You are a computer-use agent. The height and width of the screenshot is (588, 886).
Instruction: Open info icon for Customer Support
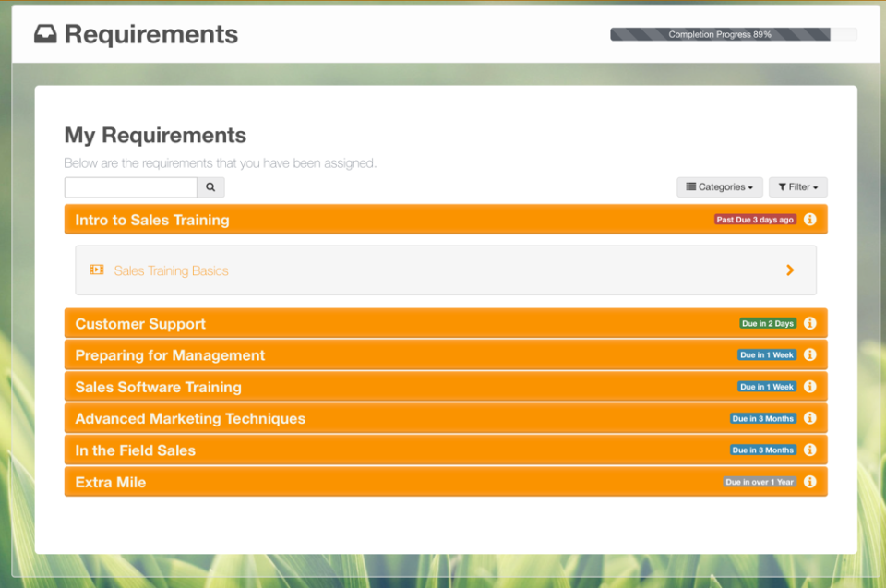pos(809,323)
